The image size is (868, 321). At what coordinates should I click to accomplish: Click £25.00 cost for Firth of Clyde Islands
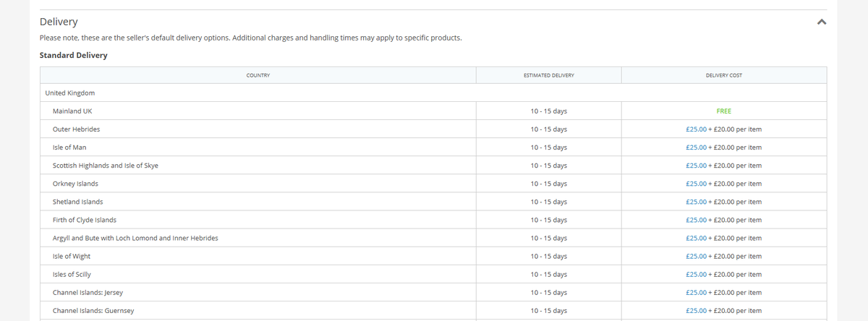click(697, 220)
